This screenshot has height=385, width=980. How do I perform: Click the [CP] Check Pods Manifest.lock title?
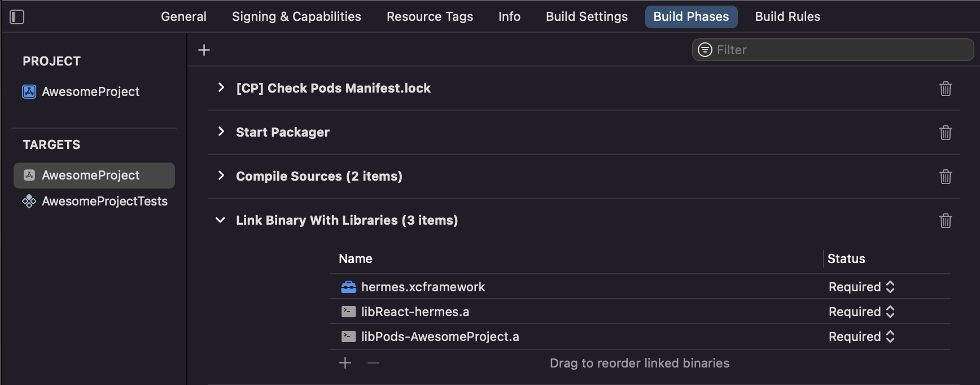(333, 88)
